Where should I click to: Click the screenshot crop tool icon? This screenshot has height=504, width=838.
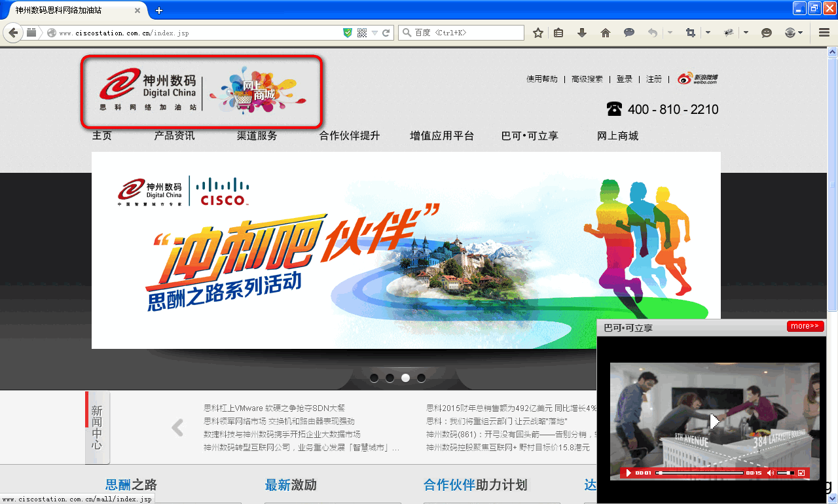(x=690, y=33)
